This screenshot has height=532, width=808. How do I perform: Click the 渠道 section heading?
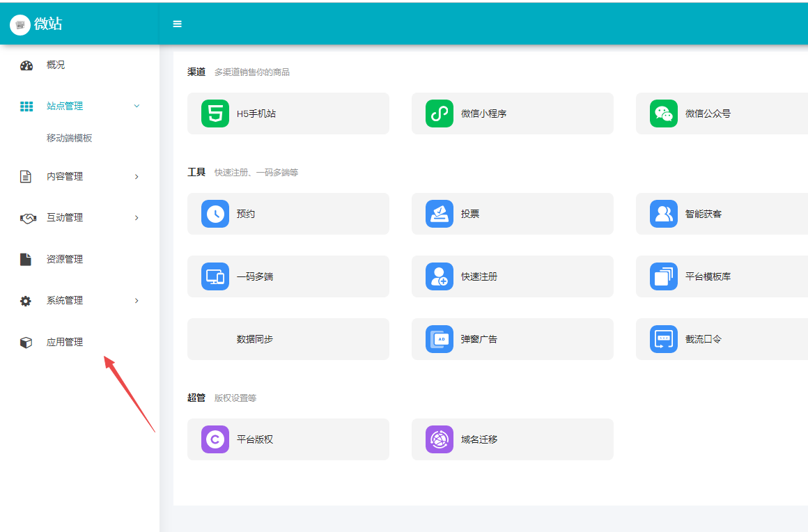tap(196, 72)
